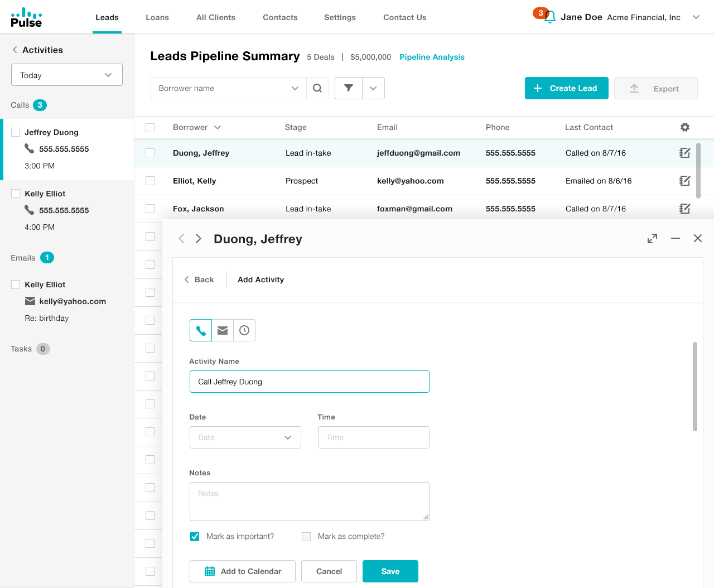Tick the Jeffrey Duong call checkbox in Activities
This screenshot has height=588, width=714.
[x=16, y=132]
